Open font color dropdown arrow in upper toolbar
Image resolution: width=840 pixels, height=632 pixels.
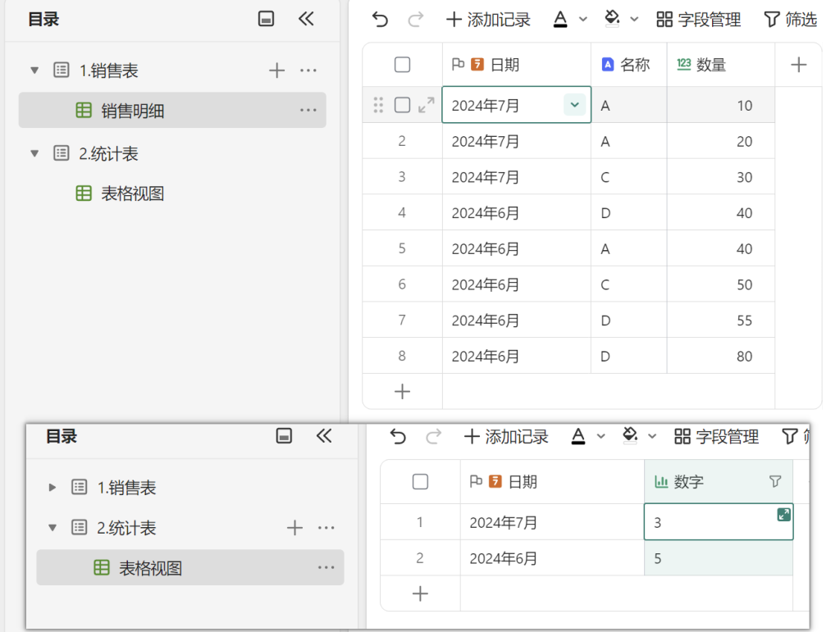[x=583, y=20]
